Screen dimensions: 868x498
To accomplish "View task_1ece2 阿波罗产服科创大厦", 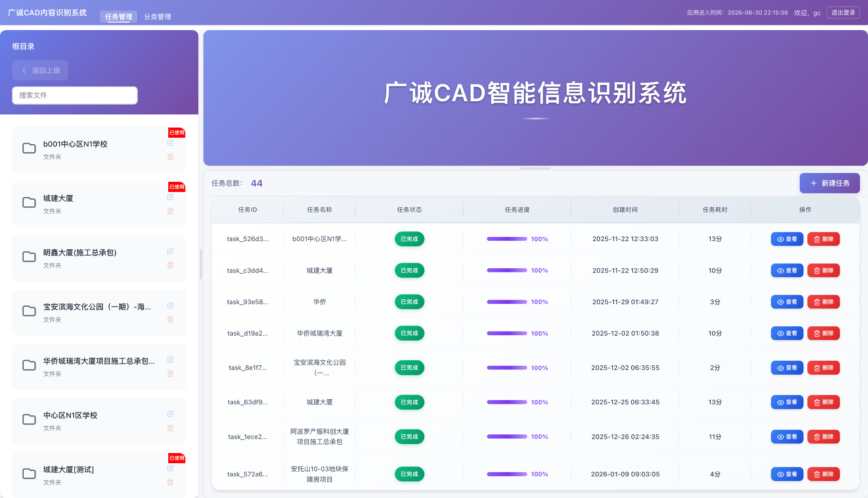I will pyautogui.click(x=787, y=437).
